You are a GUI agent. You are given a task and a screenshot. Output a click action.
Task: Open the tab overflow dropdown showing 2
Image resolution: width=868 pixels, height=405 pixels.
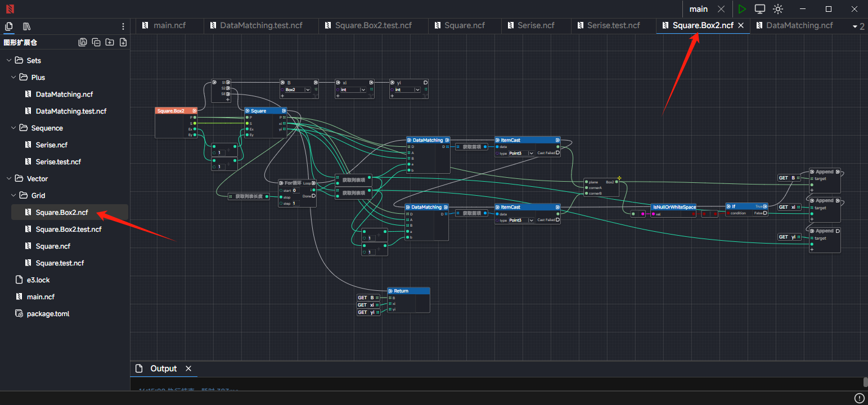(858, 26)
